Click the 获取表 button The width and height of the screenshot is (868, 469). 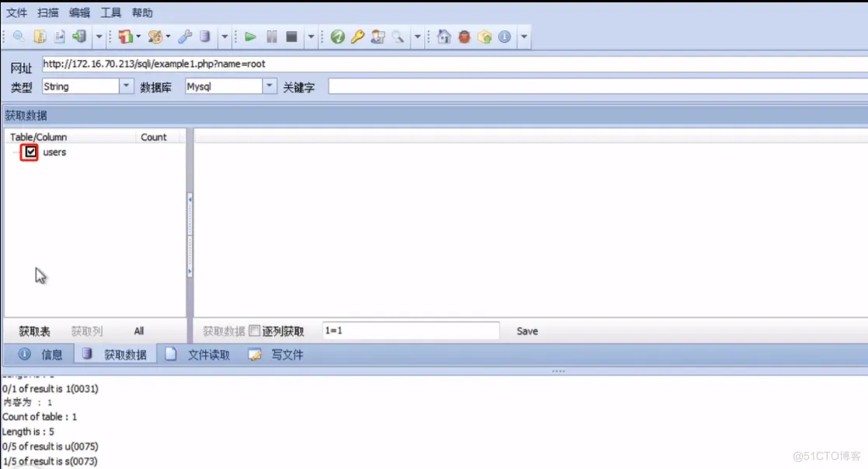pyautogui.click(x=34, y=331)
